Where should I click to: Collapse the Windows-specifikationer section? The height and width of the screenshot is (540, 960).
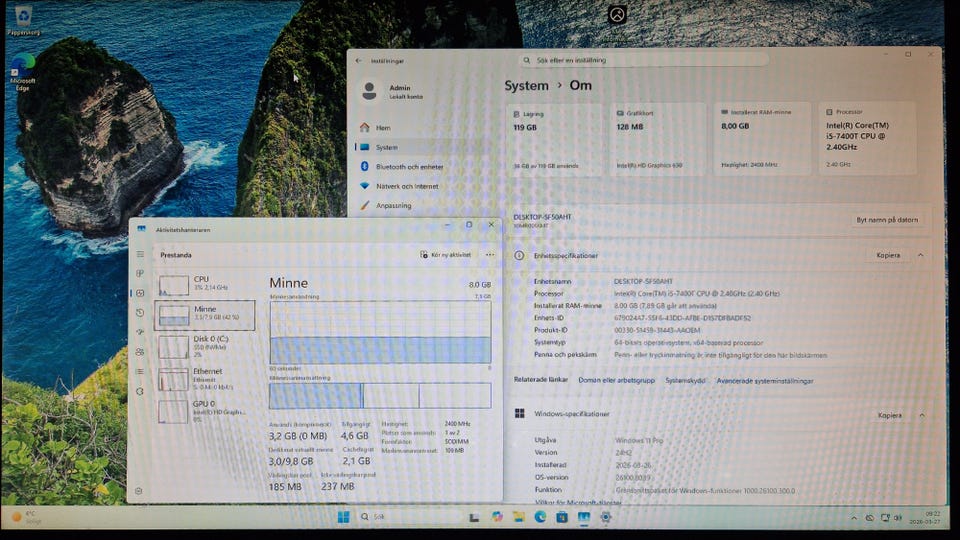[920, 414]
